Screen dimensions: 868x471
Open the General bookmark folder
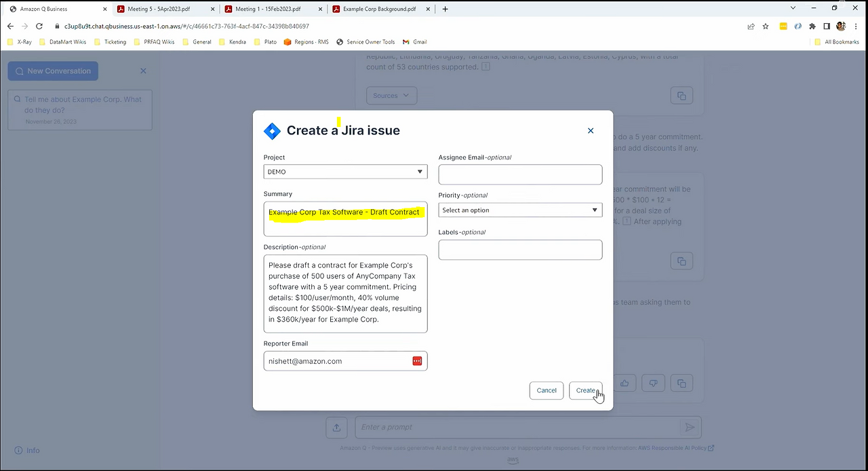(197, 41)
